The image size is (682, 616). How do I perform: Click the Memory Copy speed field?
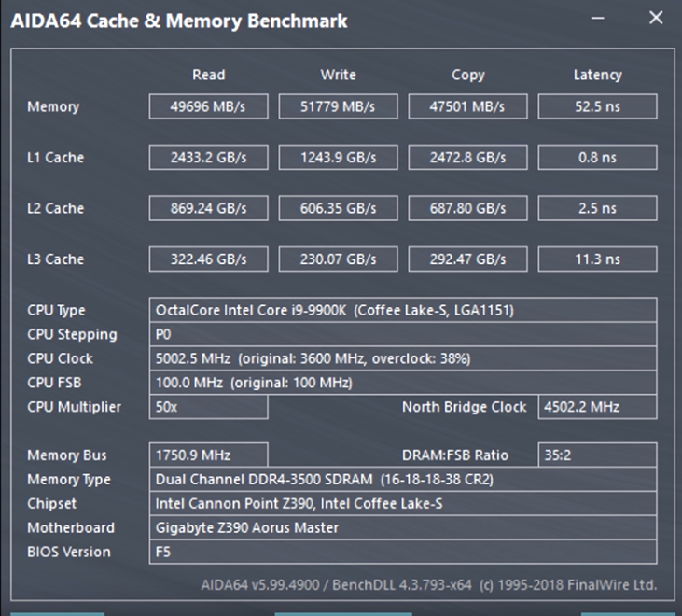(x=468, y=106)
